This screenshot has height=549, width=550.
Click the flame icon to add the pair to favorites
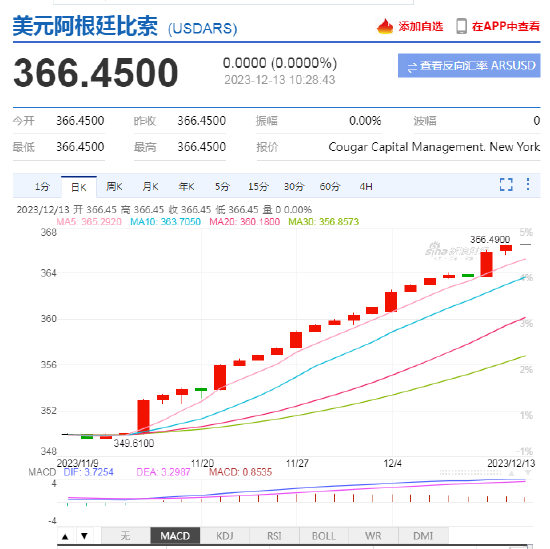coord(385,26)
